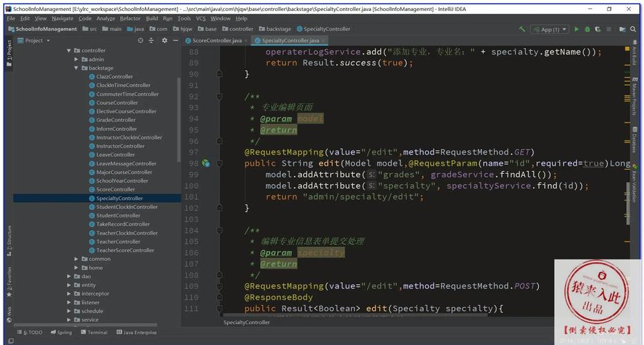The height and width of the screenshot is (345, 644).
Task: Open Bean Validation panel on right strip
Action: coord(634,184)
